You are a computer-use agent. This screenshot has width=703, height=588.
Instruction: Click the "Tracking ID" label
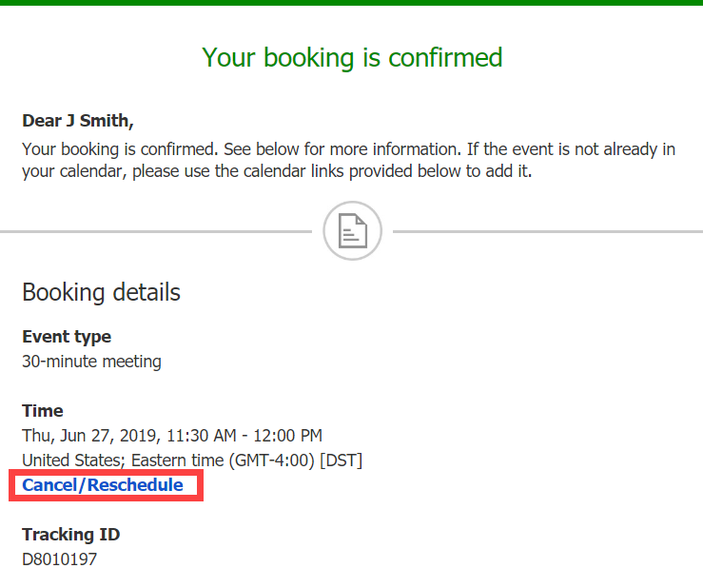point(71,535)
